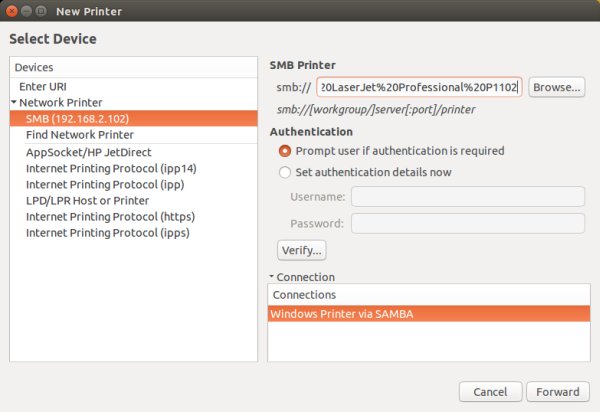Collapse the Connection section triangle
This screenshot has height=412, width=600.
[x=272, y=277]
